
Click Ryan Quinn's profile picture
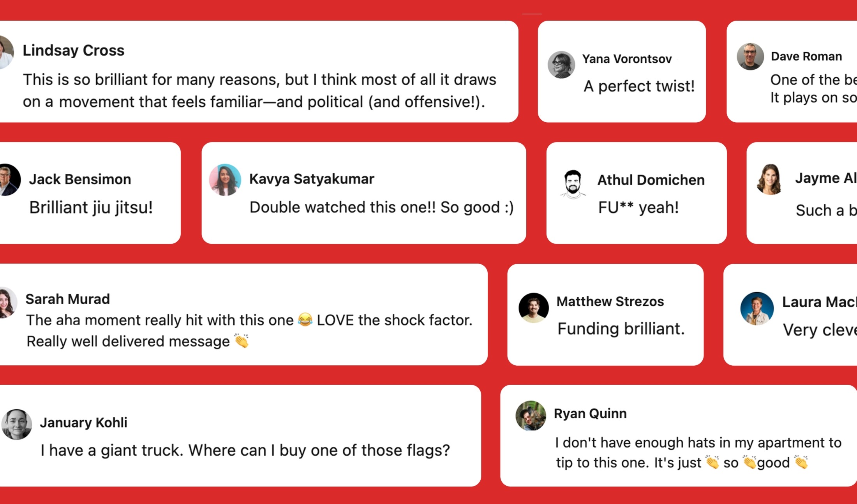coord(531,416)
